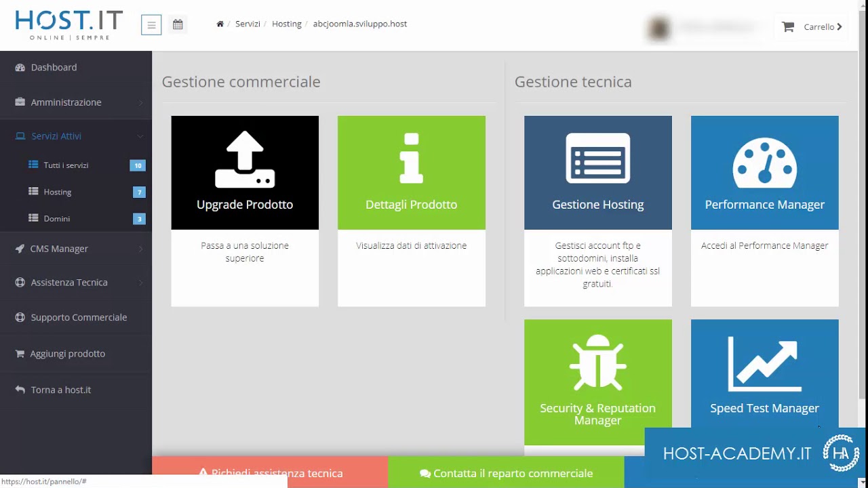Click the Amministrazione briefcase icon
Image resolution: width=868 pixels, height=488 pixels.
(20, 102)
